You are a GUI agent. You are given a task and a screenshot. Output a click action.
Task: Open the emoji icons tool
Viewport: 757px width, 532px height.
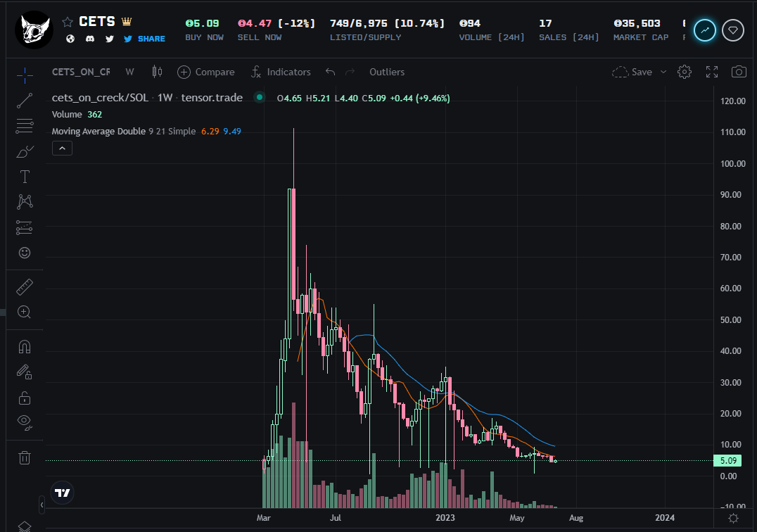25,253
